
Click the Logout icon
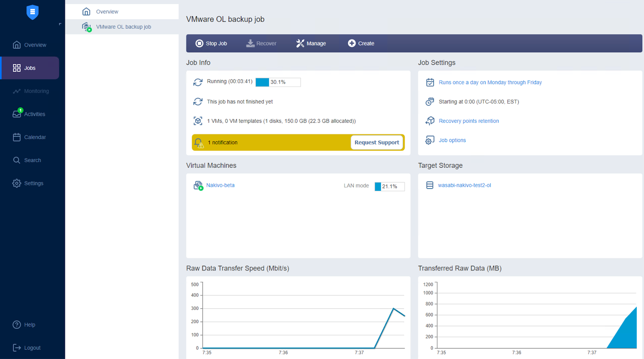(x=17, y=348)
